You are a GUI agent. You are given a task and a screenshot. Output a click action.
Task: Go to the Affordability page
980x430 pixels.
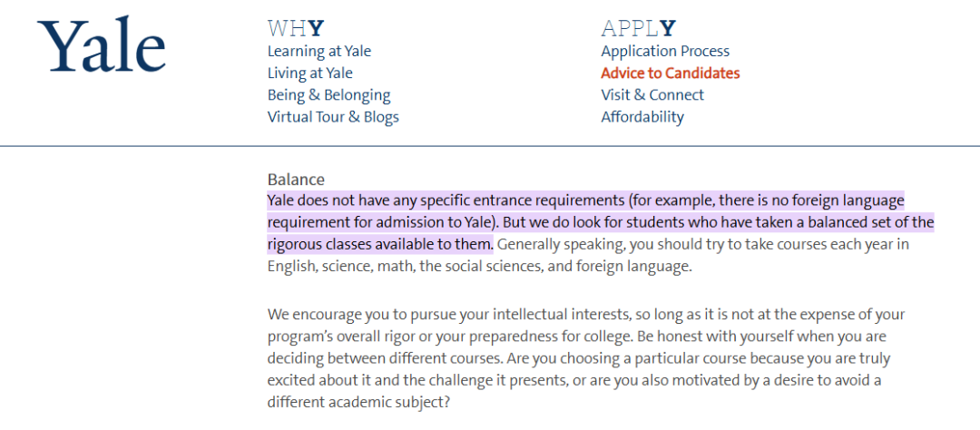(x=642, y=116)
